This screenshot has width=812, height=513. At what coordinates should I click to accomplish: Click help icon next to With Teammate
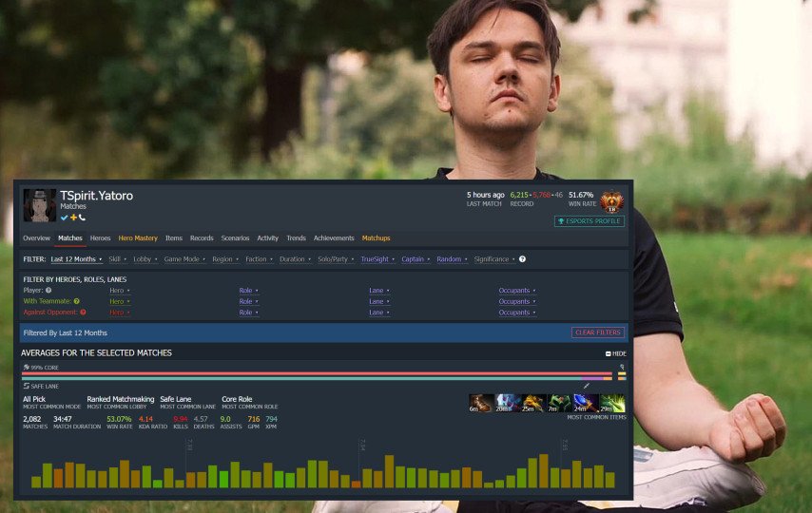(76, 301)
